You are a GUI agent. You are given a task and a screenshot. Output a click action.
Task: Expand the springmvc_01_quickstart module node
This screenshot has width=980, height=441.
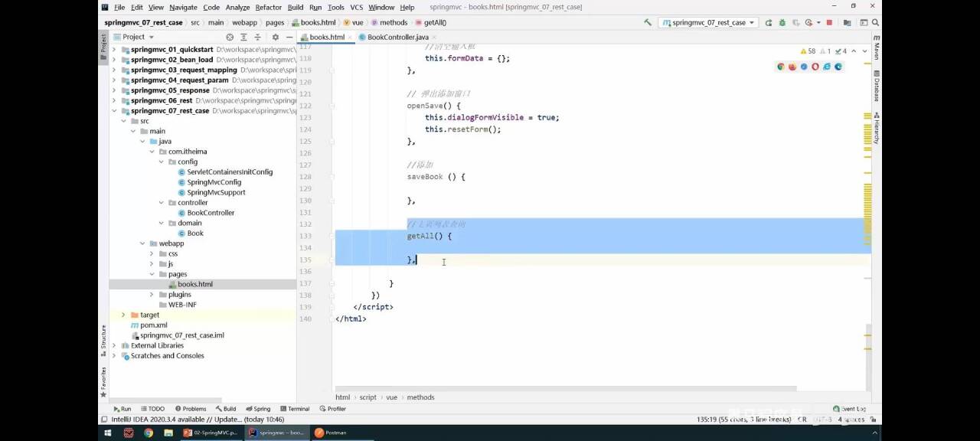(115, 49)
